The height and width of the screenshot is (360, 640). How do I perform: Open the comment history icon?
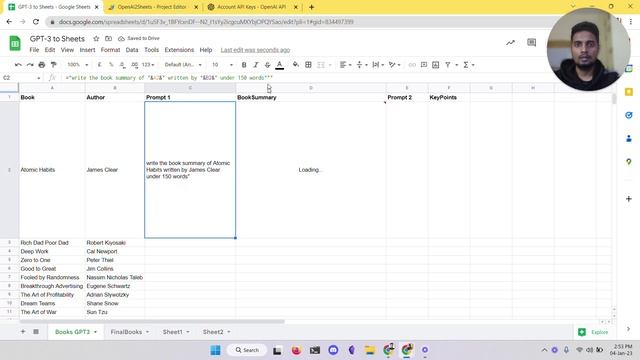point(531,42)
